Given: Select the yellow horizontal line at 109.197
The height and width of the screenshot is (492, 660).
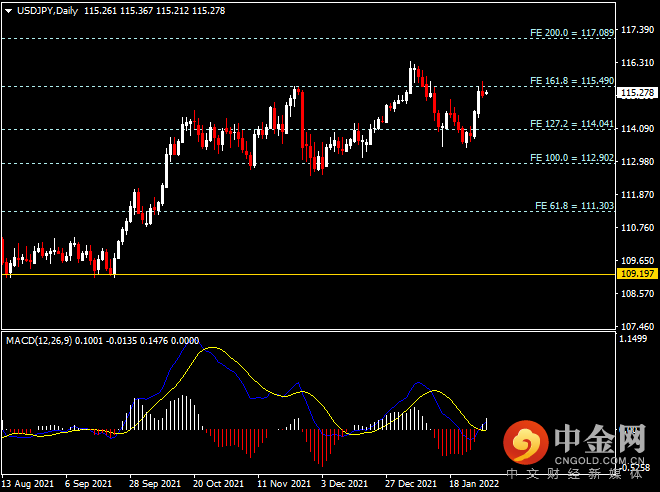Looking at the screenshot, I should click(x=308, y=274).
